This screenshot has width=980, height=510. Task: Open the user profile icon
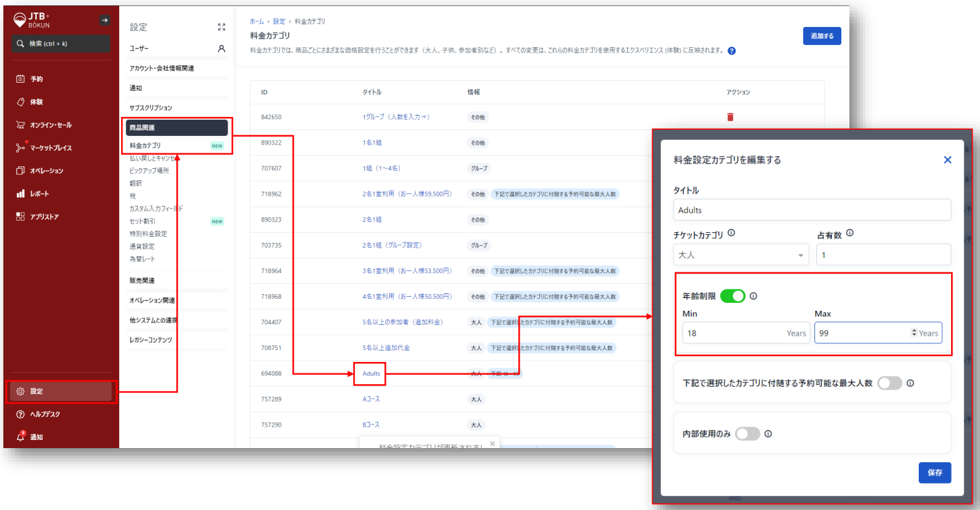point(221,49)
